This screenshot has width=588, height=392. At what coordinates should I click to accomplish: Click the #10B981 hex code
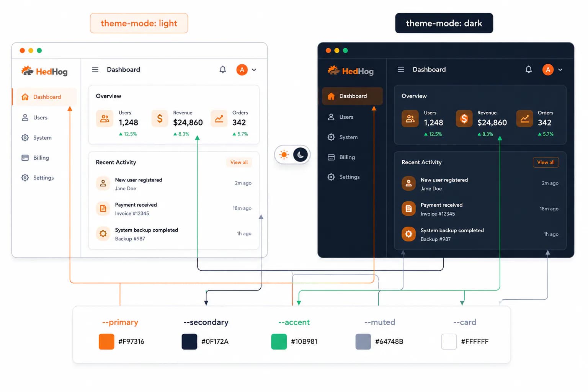pyautogui.click(x=304, y=341)
